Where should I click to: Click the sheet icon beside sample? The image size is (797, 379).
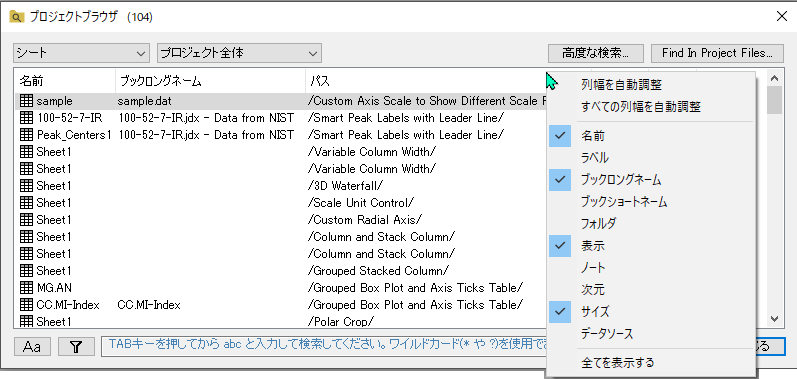click(x=26, y=101)
